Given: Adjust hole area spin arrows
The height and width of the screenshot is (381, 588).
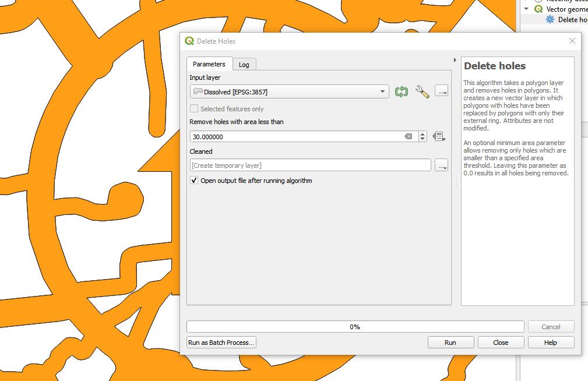Looking at the screenshot, I should tap(422, 136).
